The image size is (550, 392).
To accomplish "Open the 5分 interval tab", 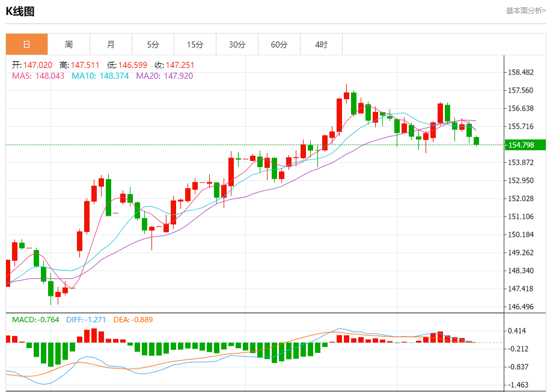I will (153, 44).
